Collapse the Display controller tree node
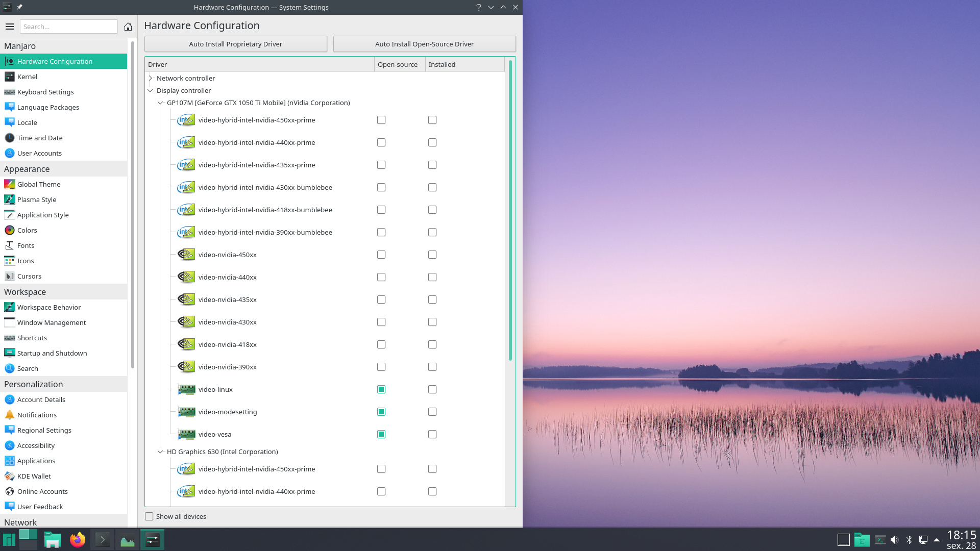The width and height of the screenshot is (980, 551). [x=151, y=90]
